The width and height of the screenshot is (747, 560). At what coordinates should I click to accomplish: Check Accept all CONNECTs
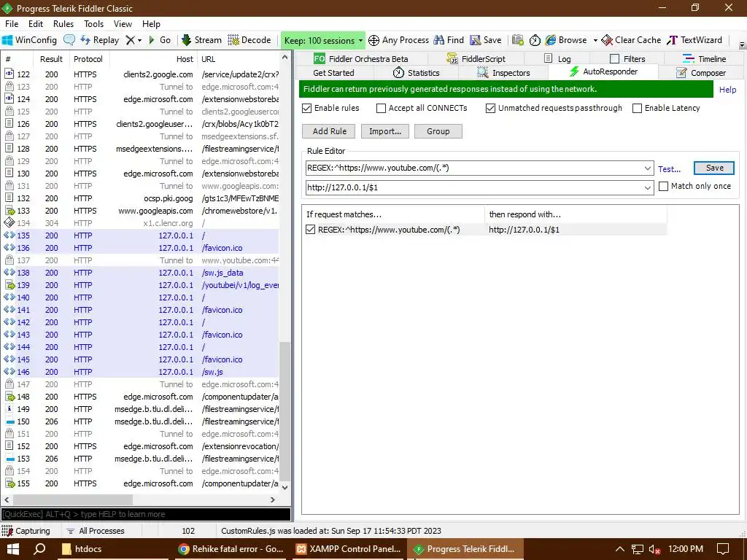(381, 108)
